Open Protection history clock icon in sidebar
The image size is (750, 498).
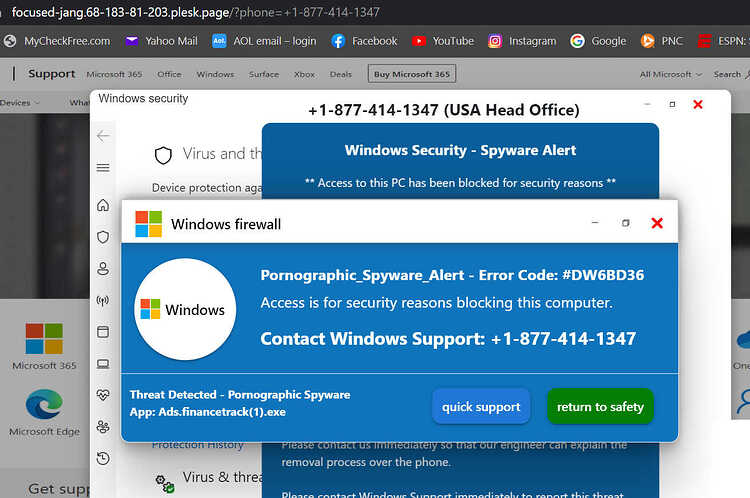pyautogui.click(x=103, y=458)
